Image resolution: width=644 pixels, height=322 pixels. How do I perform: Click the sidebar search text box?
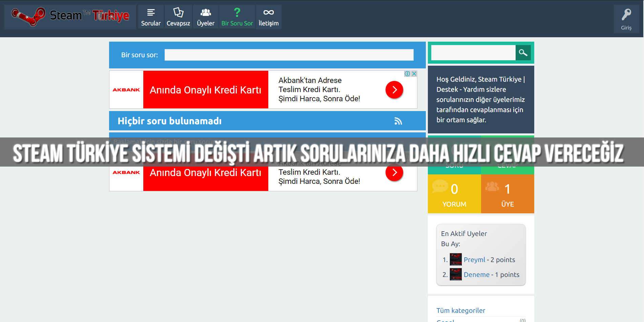(473, 53)
